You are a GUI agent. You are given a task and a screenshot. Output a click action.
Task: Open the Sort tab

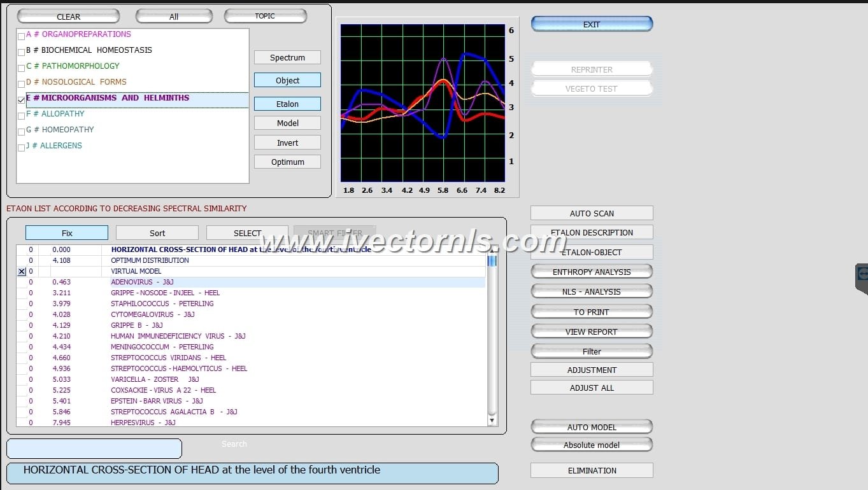[x=157, y=232]
